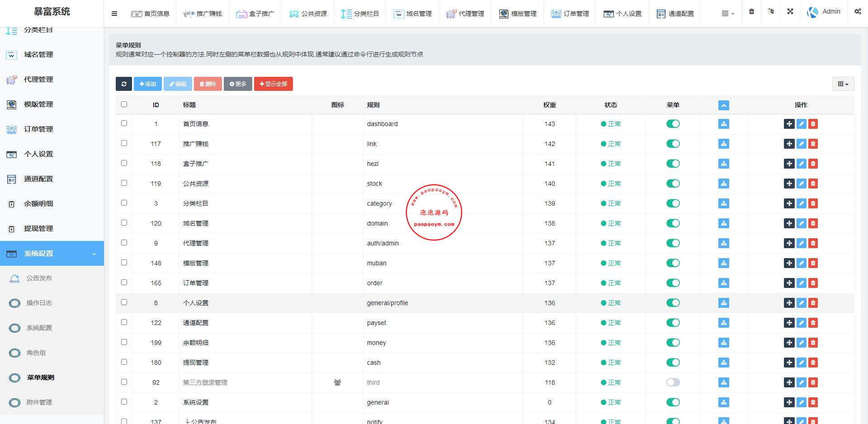Open the column visibility grid dropdown
Screen dimensions: 868x424
tap(843, 84)
